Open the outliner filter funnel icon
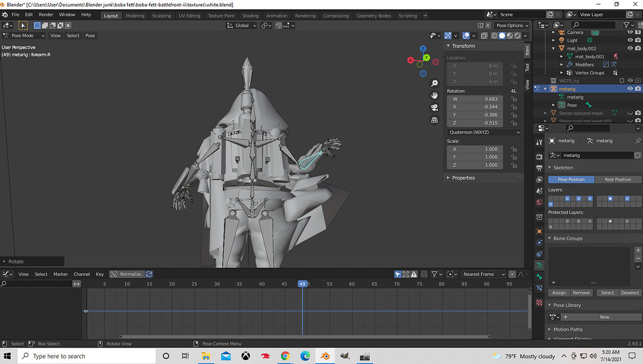 tap(626, 25)
